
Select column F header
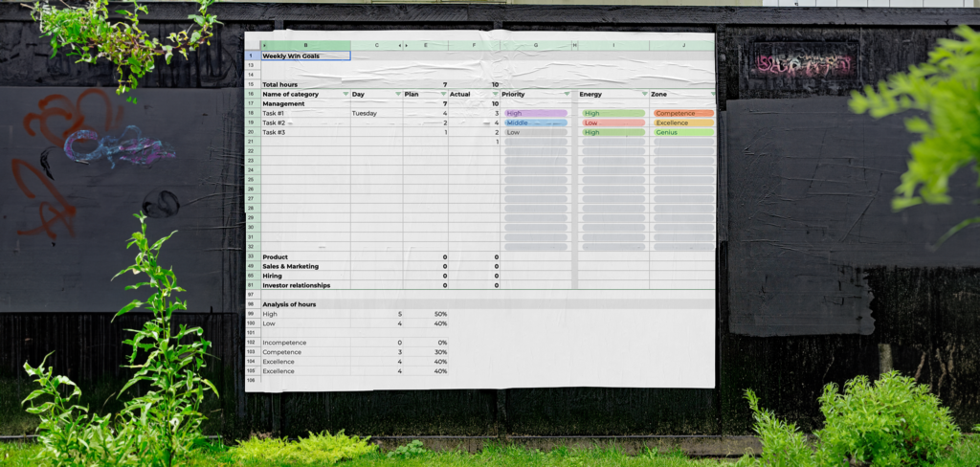[x=474, y=46]
